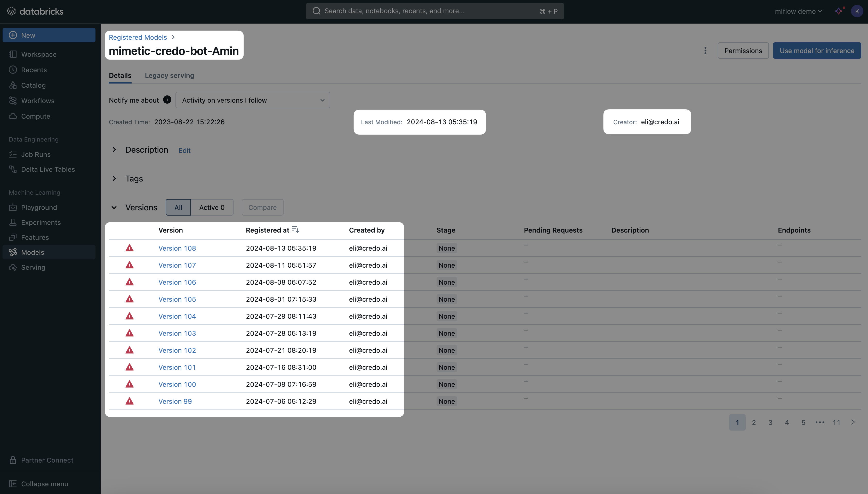The height and width of the screenshot is (494, 868).
Task: Open the mlflow demo workspace switcher
Action: (798, 11)
